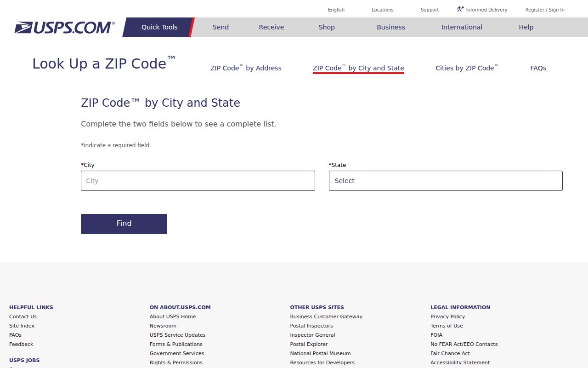The image size is (588, 368).
Task: Open the Support link
Action: coord(430,10)
